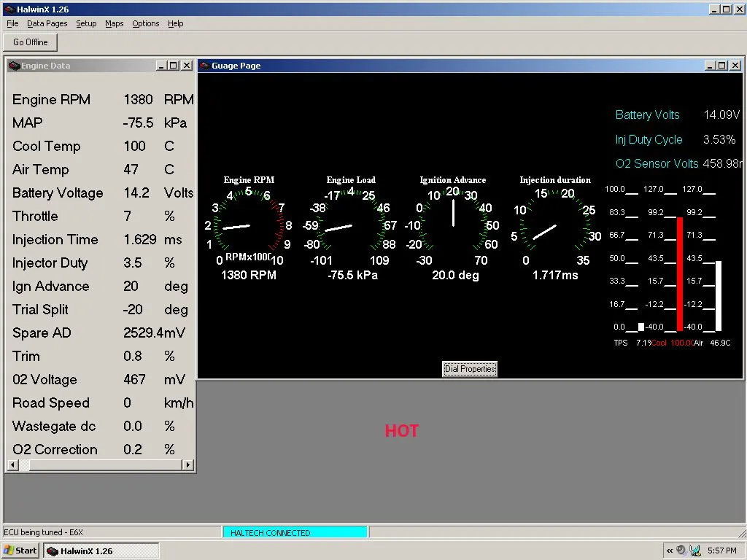Click the butterfly icon in system tray
This screenshot has height=560, width=747.
(x=694, y=551)
